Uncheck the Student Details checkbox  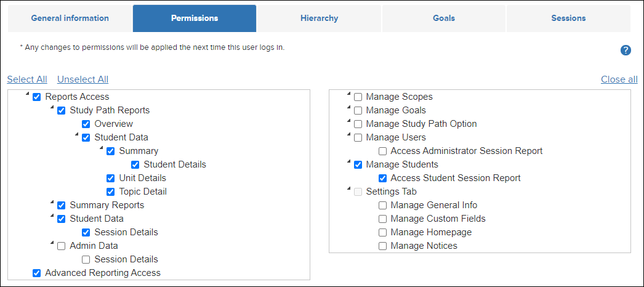pos(135,164)
